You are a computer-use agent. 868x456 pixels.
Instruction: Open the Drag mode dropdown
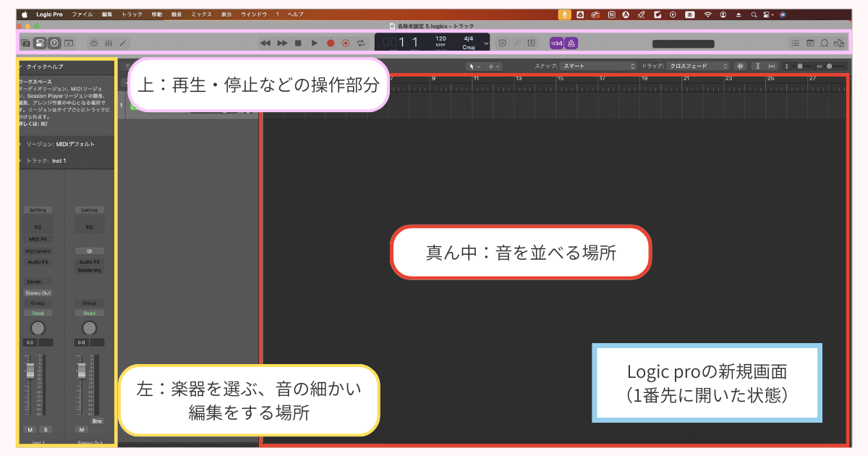(699, 66)
